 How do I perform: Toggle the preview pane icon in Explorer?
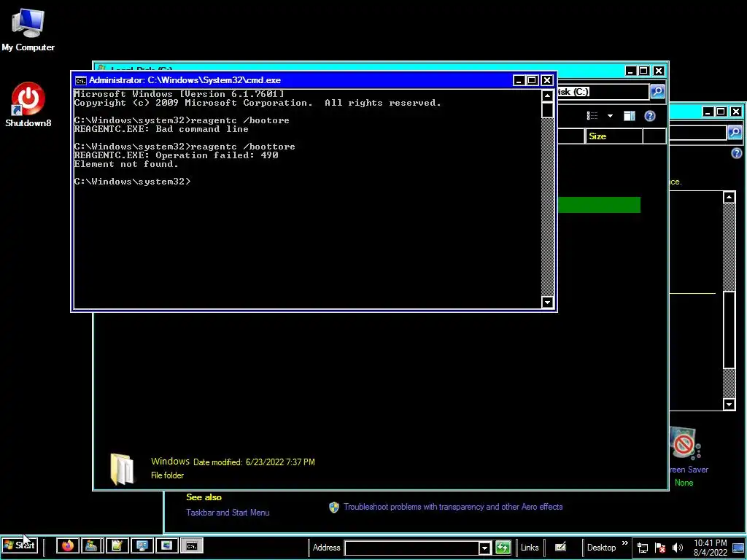tap(630, 116)
